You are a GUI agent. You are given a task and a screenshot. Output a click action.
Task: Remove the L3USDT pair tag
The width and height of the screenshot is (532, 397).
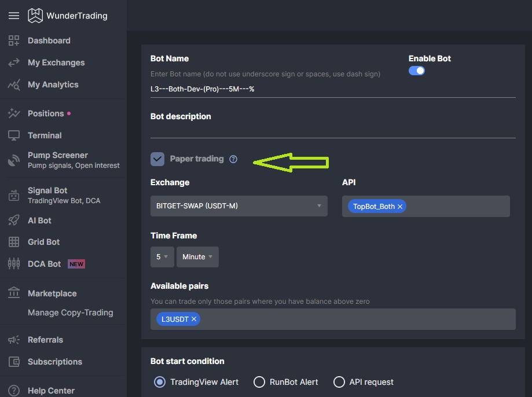pyautogui.click(x=194, y=319)
